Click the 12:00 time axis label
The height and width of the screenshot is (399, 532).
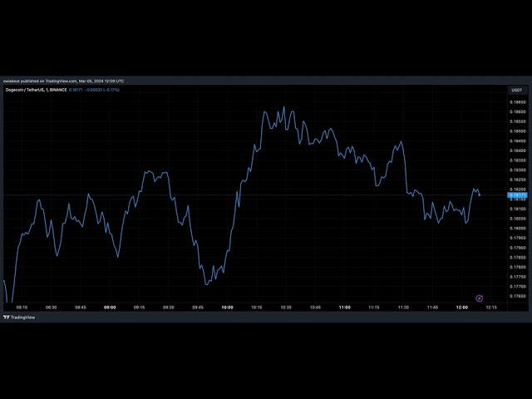tap(461, 308)
